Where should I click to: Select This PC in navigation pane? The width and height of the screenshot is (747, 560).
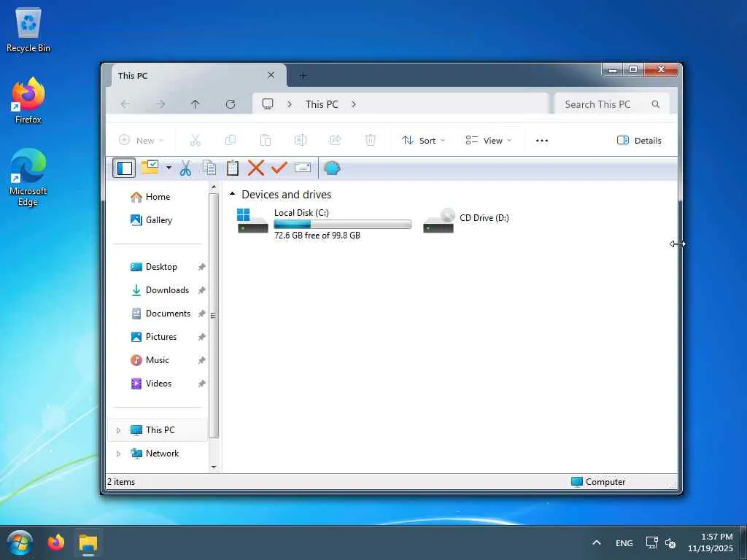(158, 430)
